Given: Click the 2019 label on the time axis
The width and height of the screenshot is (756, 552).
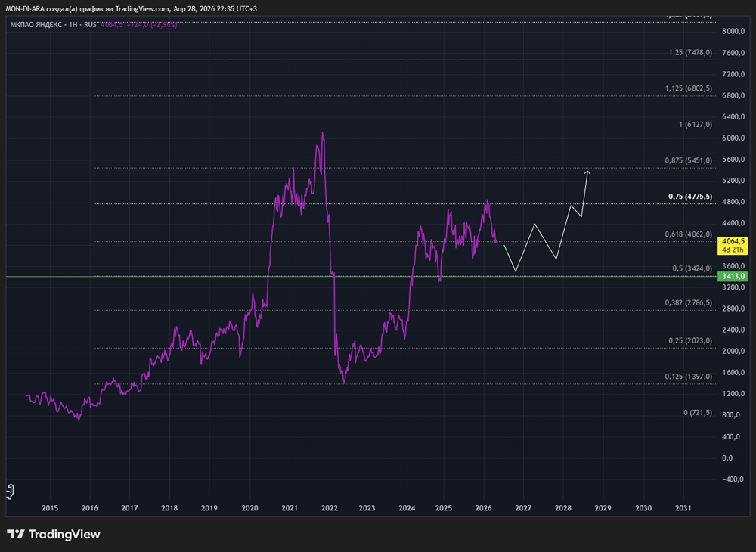Looking at the screenshot, I should (209, 508).
